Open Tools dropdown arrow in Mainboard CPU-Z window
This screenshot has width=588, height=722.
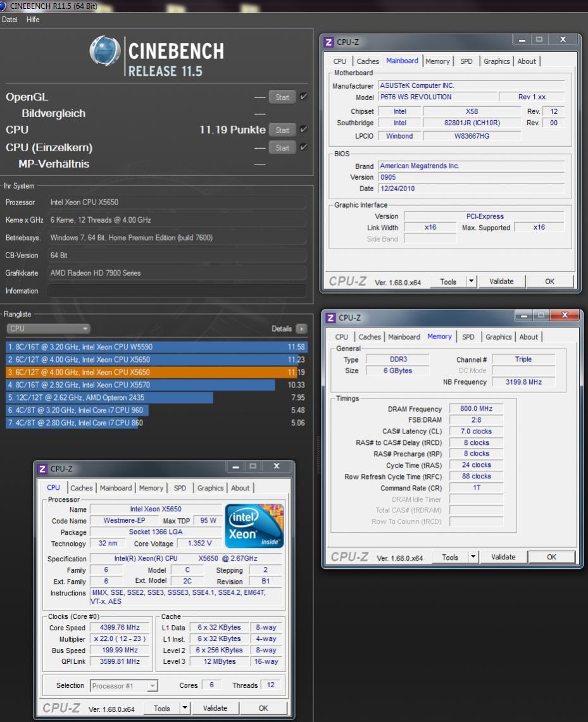pos(471,281)
